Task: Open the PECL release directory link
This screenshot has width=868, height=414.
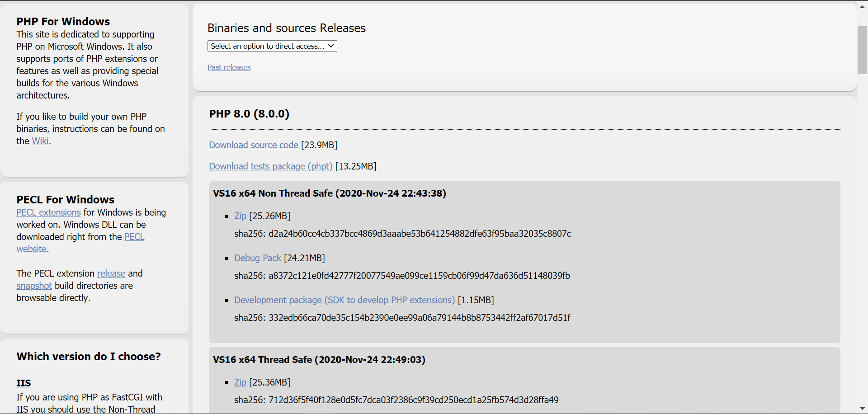Action: (111, 273)
